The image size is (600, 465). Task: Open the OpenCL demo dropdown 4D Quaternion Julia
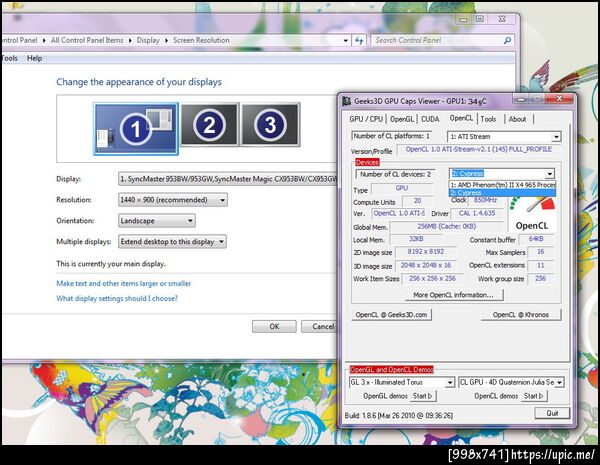coord(511,382)
